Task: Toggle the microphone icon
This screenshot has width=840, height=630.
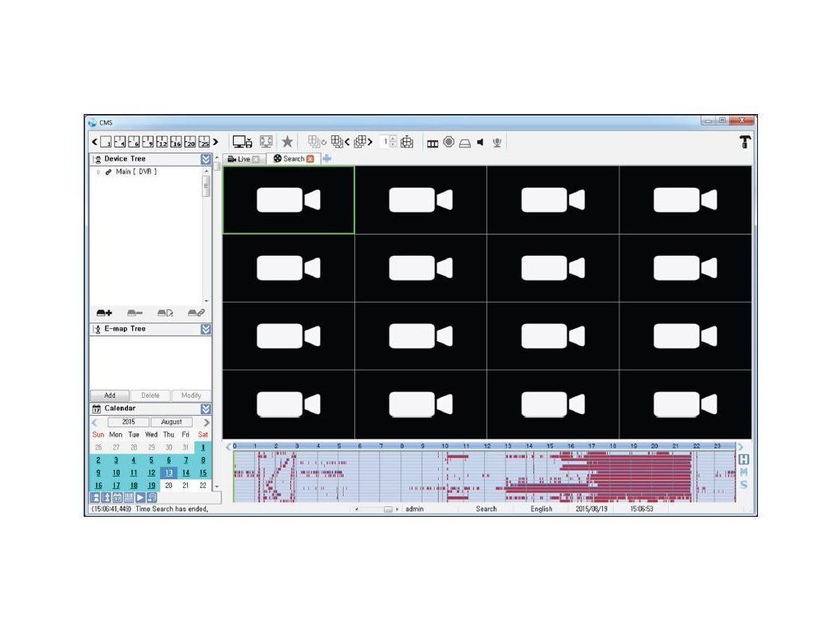Action: (x=497, y=142)
